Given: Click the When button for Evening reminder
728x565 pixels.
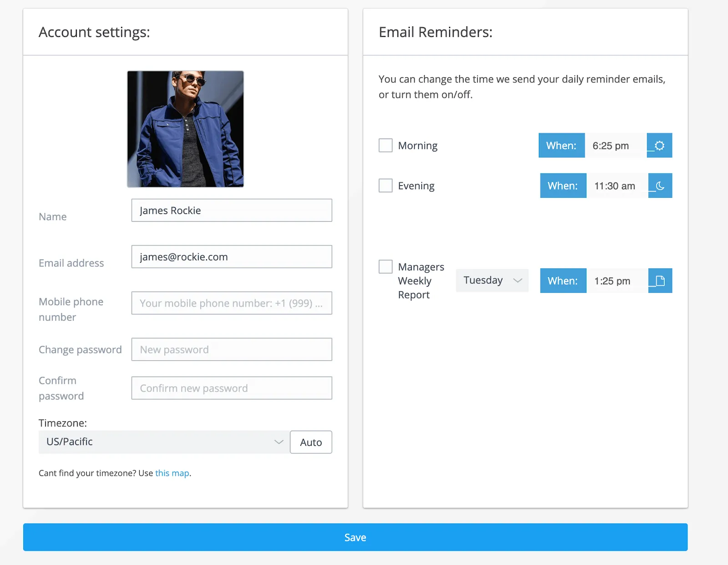Looking at the screenshot, I should 563,186.
